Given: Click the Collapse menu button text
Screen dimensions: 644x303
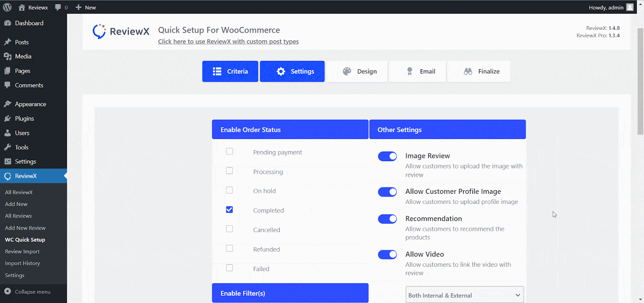Looking at the screenshot, I should (33, 292).
